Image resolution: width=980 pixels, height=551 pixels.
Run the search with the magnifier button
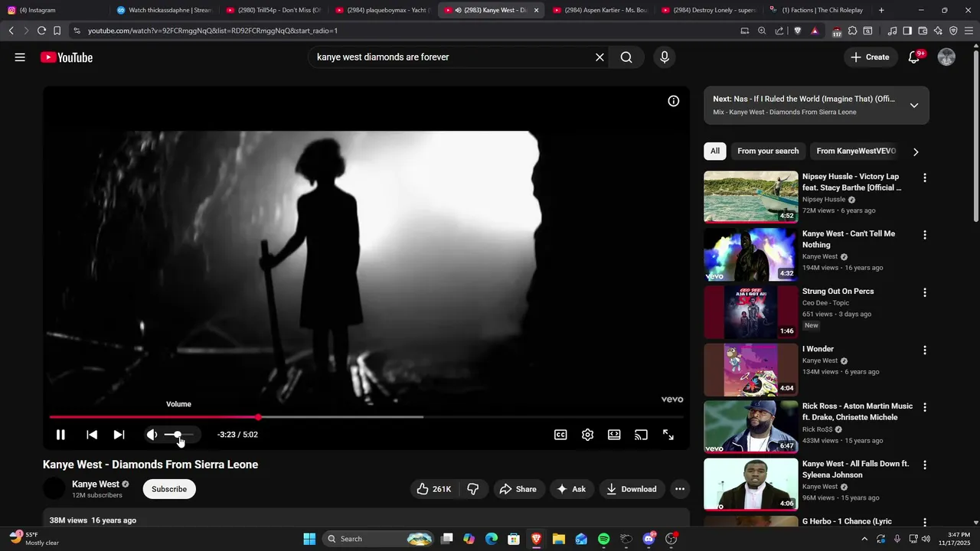626,57
